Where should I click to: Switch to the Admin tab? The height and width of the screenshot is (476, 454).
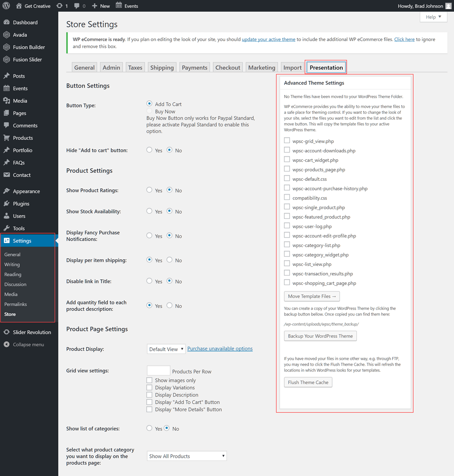[x=111, y=67]
